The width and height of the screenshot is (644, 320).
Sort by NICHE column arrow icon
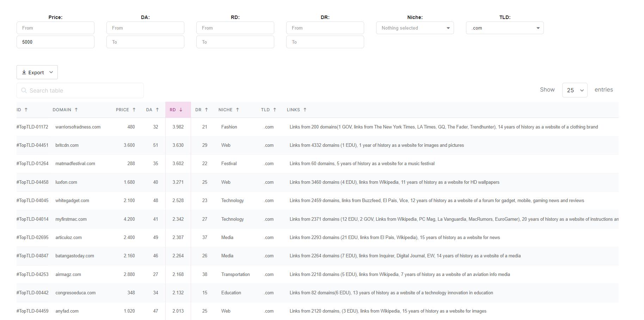[x=238, y=110]
